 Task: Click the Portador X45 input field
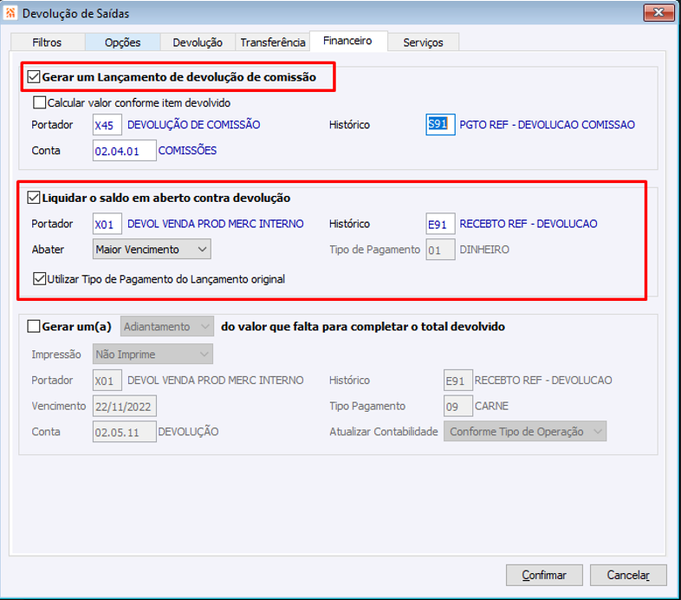point(107,125)
